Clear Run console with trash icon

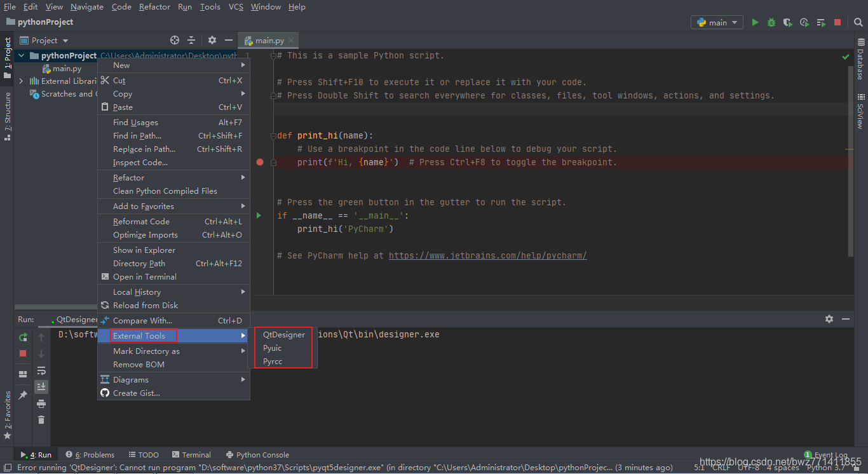41,420
